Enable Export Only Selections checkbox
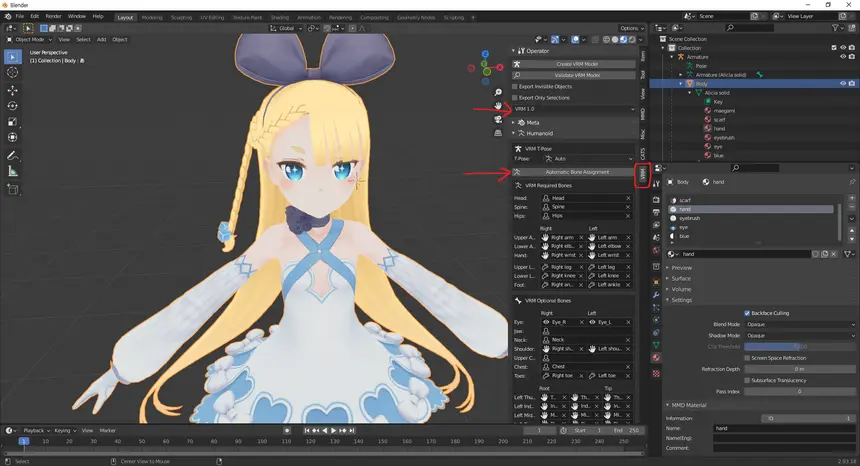Screen dimensions: 860x466 pyautogui.click(x=514, y=98)
